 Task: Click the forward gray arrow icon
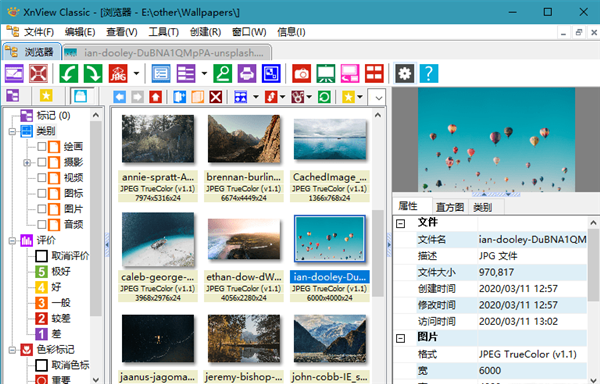[x=137, y=97]
